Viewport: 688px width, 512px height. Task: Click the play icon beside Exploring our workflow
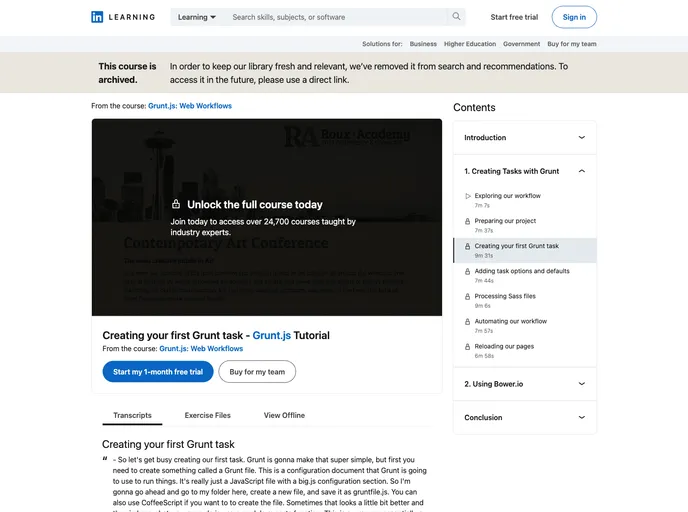pyautogui.click(x=468, y=196)
